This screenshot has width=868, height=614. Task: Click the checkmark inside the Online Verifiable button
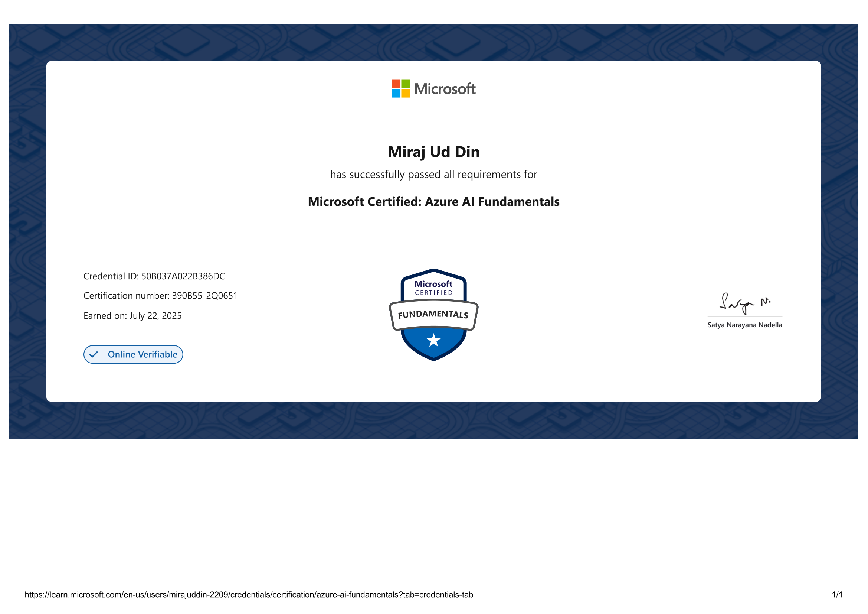pyautogui.click(x=94, y=354)
